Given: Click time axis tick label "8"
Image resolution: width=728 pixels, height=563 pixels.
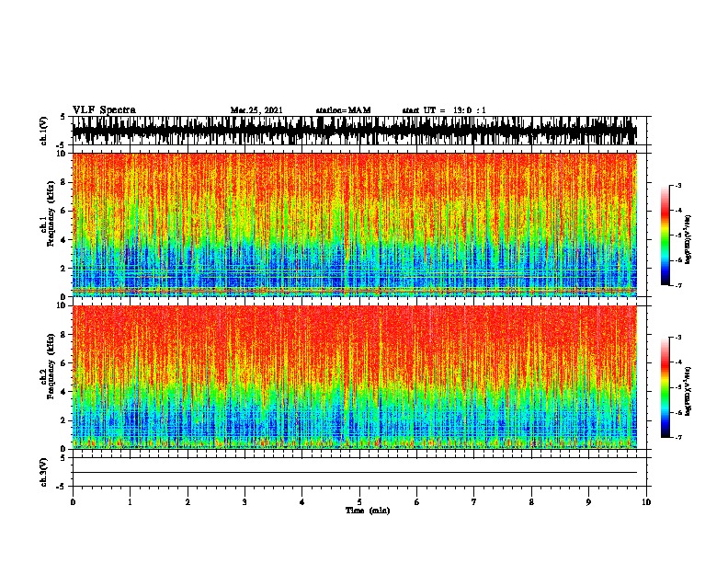Looking at the screenshot, I should coord(531,502).
